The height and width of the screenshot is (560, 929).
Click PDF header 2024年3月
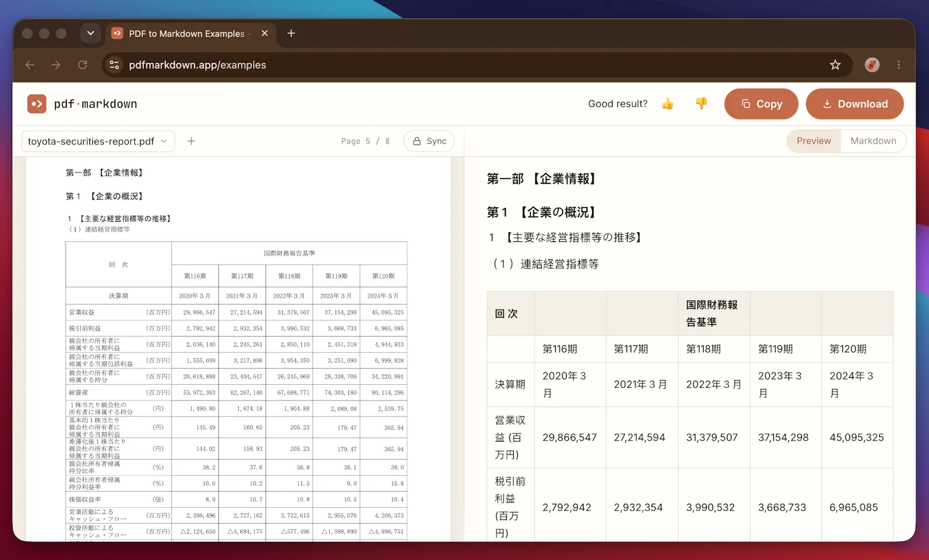(383, 296)
